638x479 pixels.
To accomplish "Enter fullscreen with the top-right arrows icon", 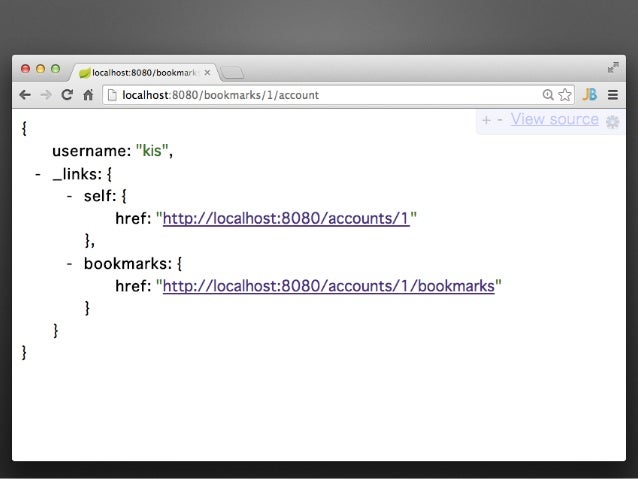I will click(613, 68).
